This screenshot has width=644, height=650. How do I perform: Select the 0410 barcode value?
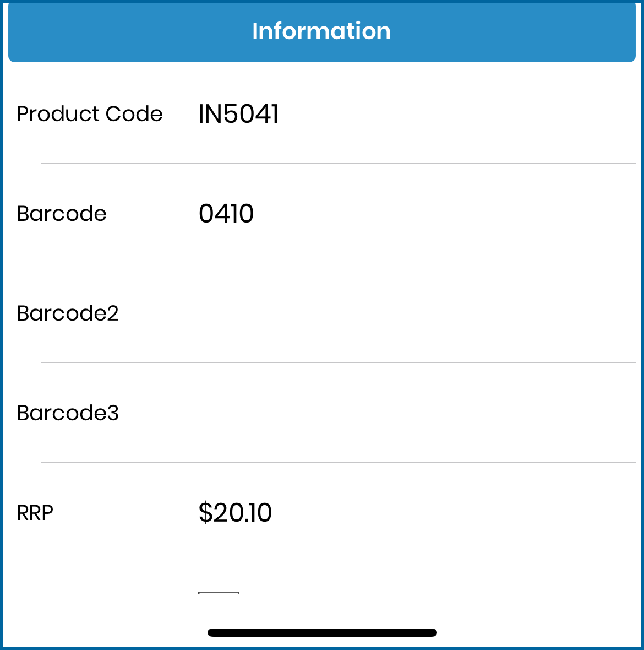(x=226, y=214)
